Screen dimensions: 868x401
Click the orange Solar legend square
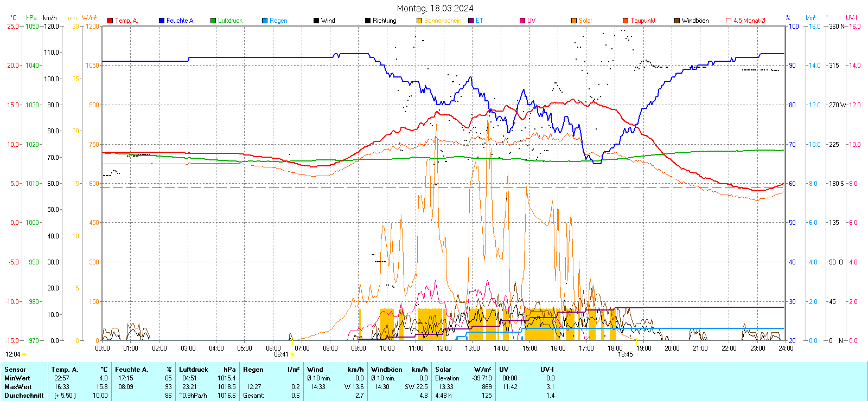click(574, 21)
